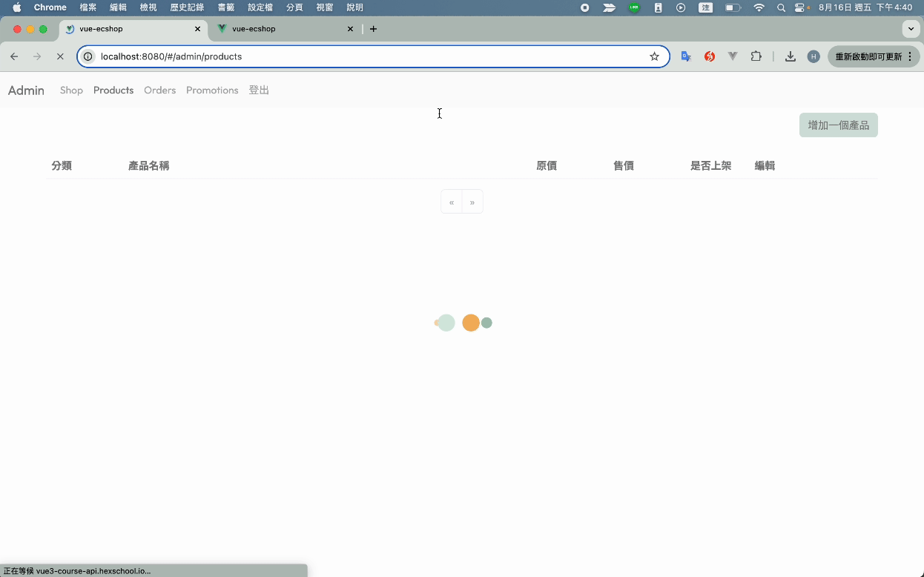Screen dimensions: 924x577
Task: Open the 視窗 menu
Action: 325,7
